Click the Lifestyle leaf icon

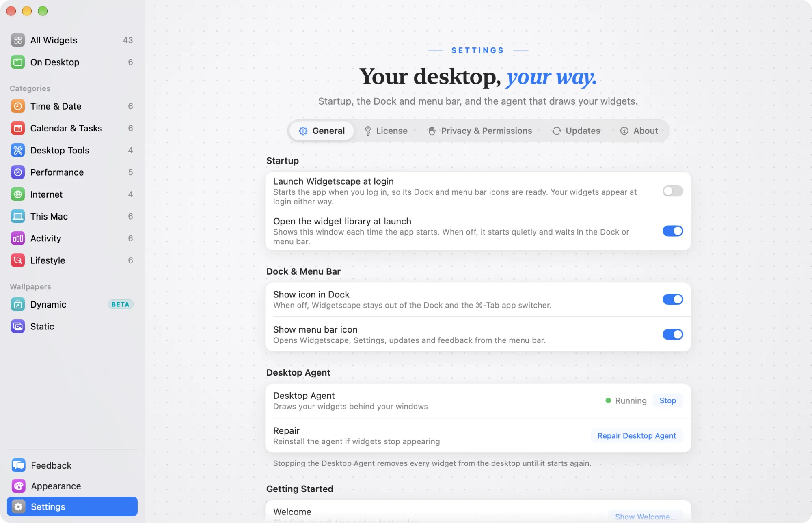17,260
